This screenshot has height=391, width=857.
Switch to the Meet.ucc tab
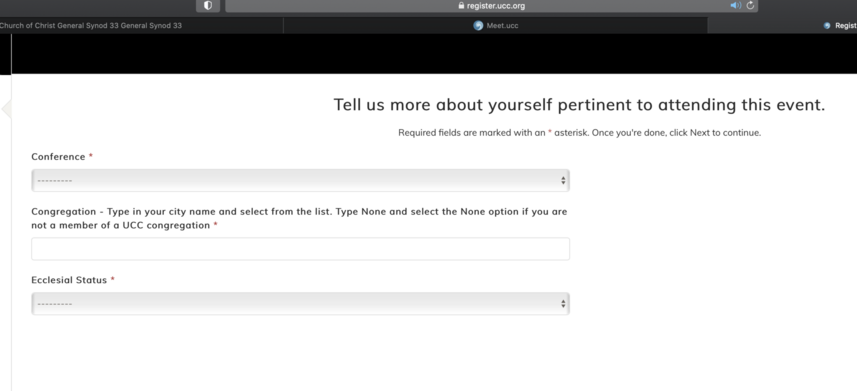tap(495, 26)
